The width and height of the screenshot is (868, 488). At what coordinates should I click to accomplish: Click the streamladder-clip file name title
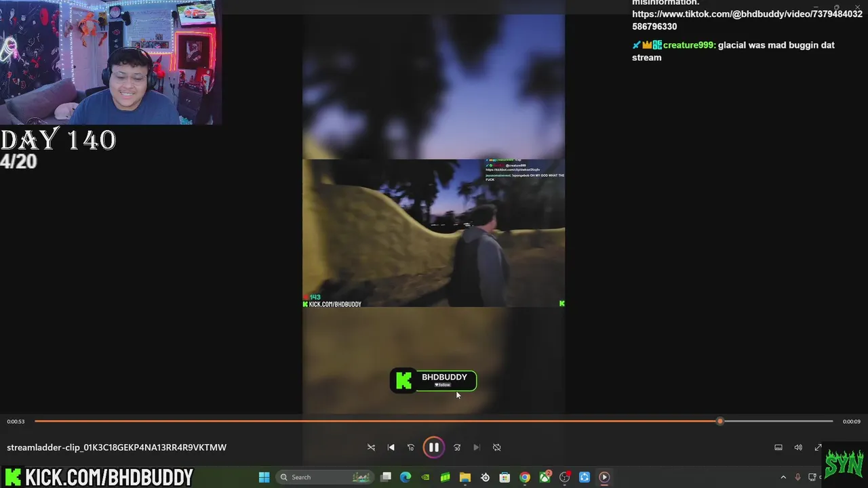(x=117, y=447)
